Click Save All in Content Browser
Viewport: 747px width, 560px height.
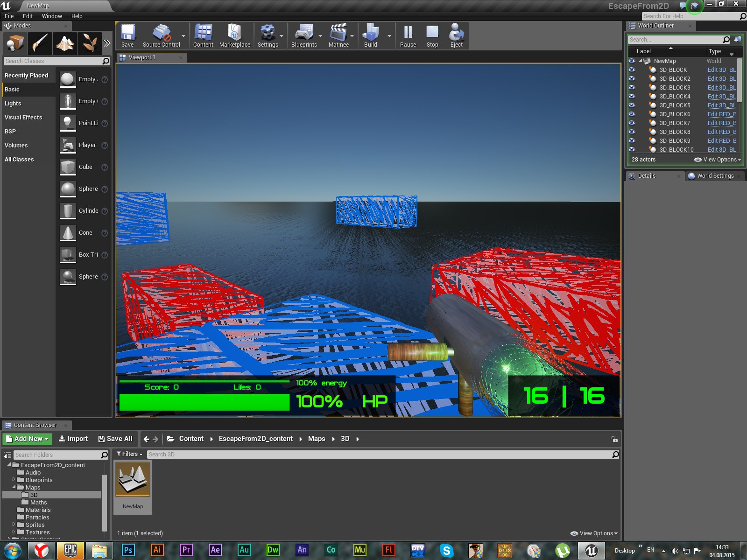(x=115, y=439)
